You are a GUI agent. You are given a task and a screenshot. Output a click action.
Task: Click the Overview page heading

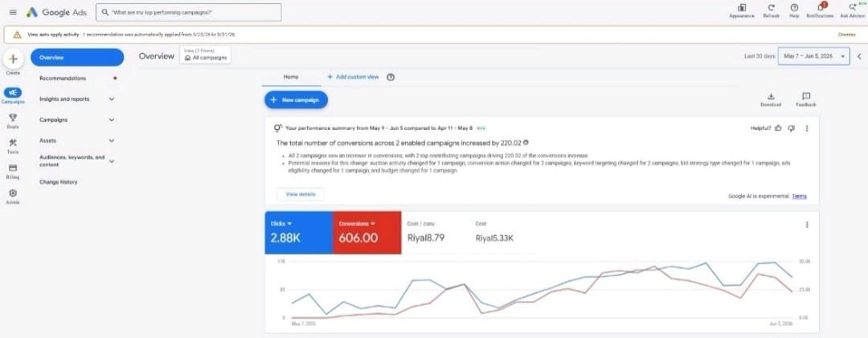[x=157, y=56]
